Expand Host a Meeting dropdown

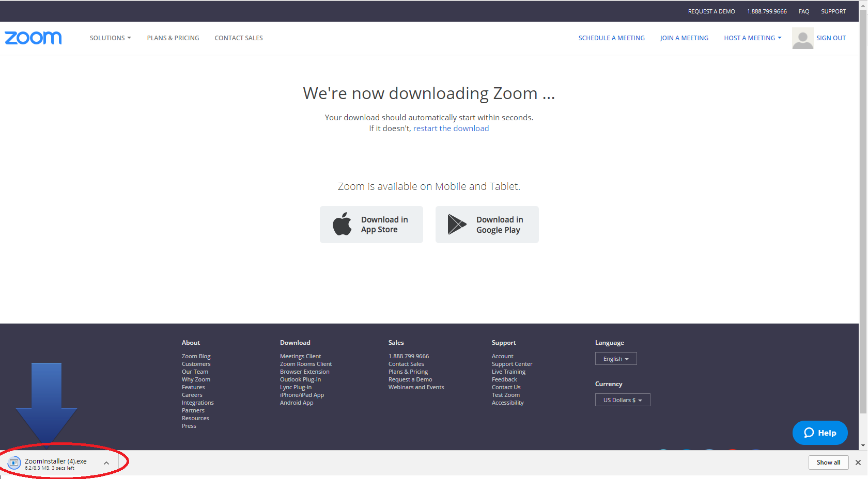(x=752, y=38)
